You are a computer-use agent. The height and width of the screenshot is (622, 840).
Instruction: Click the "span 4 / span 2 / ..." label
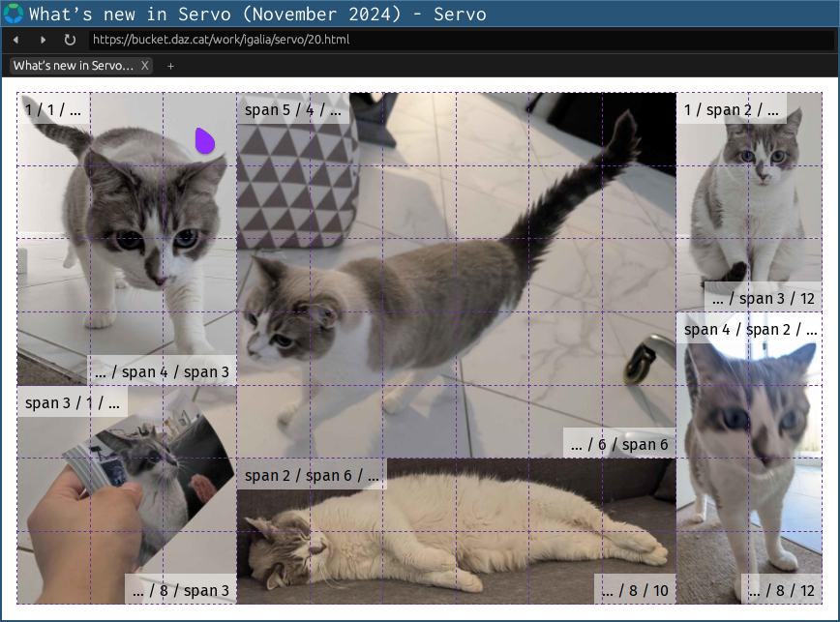[749, 329]
